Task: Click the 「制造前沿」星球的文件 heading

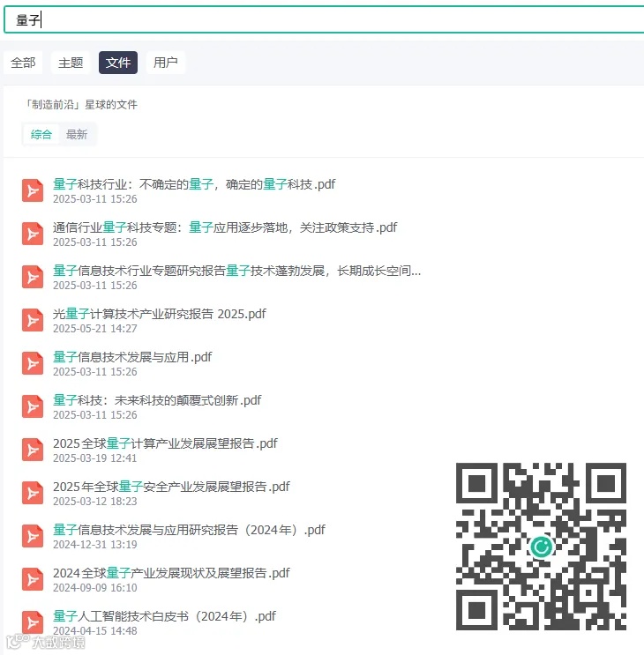Action: pyautogui.click(x=80, y=104)
